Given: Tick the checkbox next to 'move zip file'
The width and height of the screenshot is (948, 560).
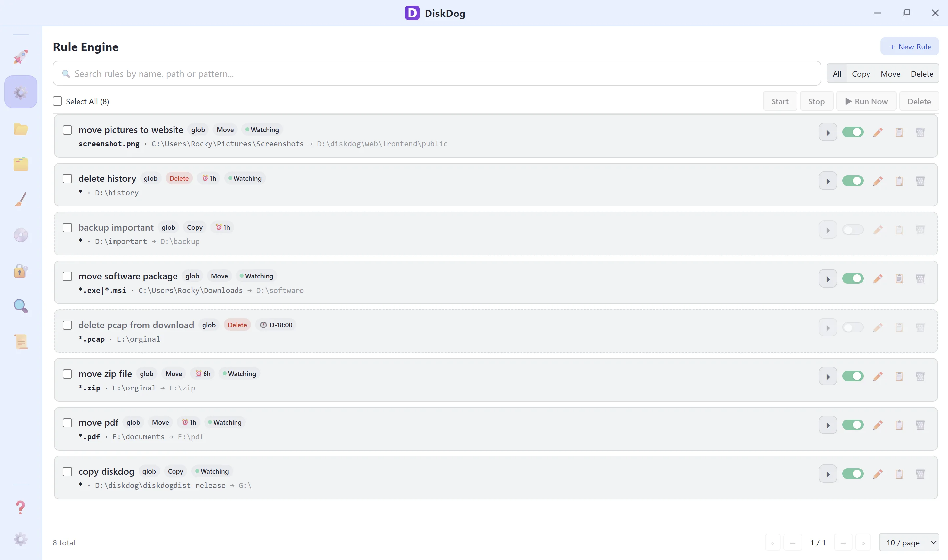Looking at the screenshot, I should click(x=68, y=374).
